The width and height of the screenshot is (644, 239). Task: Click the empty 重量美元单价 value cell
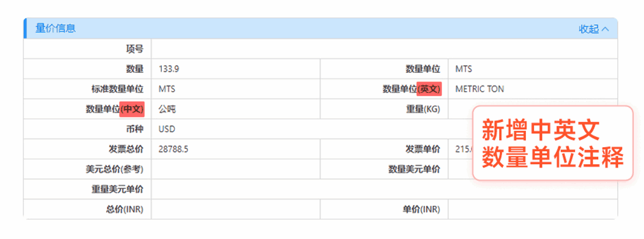pos(384,189)
